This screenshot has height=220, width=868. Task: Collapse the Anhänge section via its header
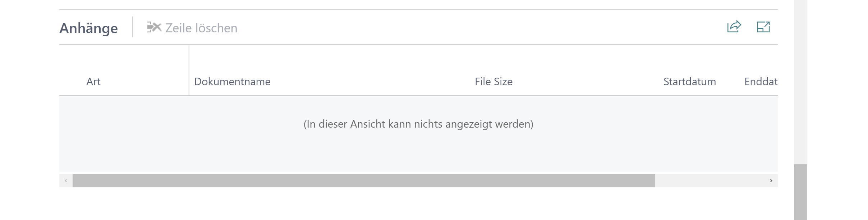tap(89, 27)
